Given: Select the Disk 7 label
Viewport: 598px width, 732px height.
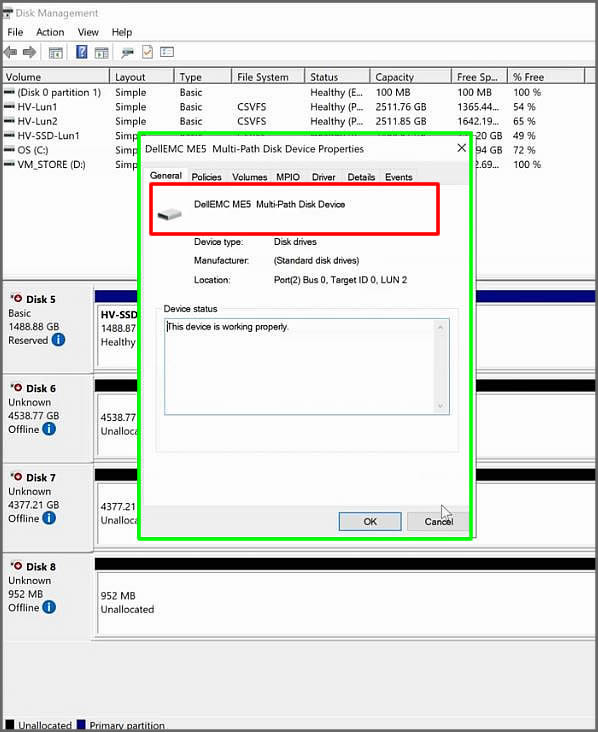Looking at the screenshot, I should pyautogui.click(x=41, y=478).
